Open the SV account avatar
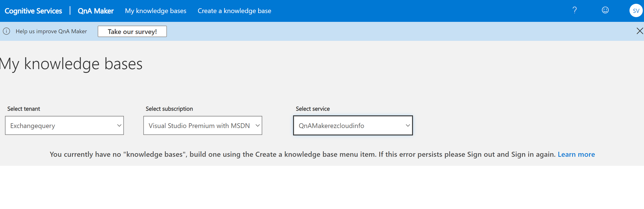 (x=635, y=11)
